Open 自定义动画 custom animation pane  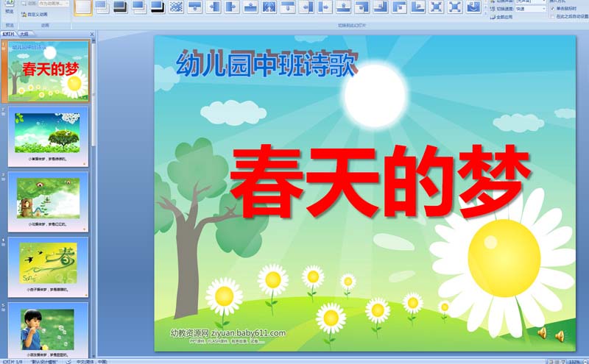click(35, 14)
